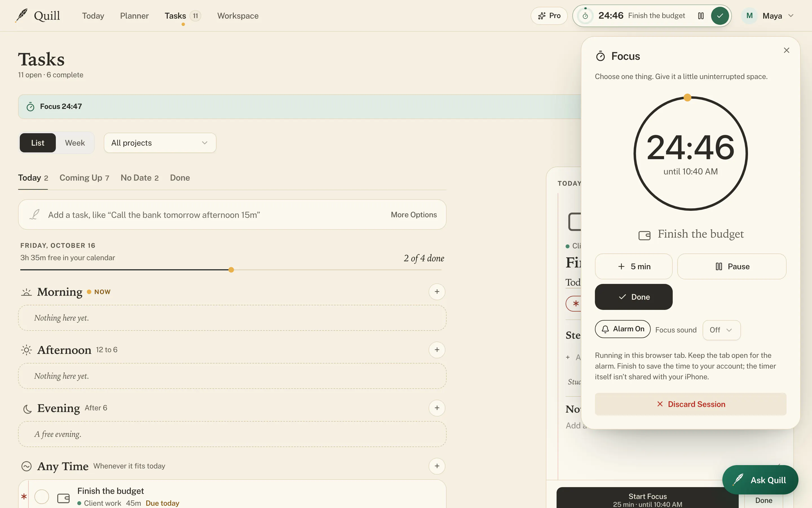Click the focus timer ring's orange dot
This screenshot has height=508, width=812.
[687, 98]
